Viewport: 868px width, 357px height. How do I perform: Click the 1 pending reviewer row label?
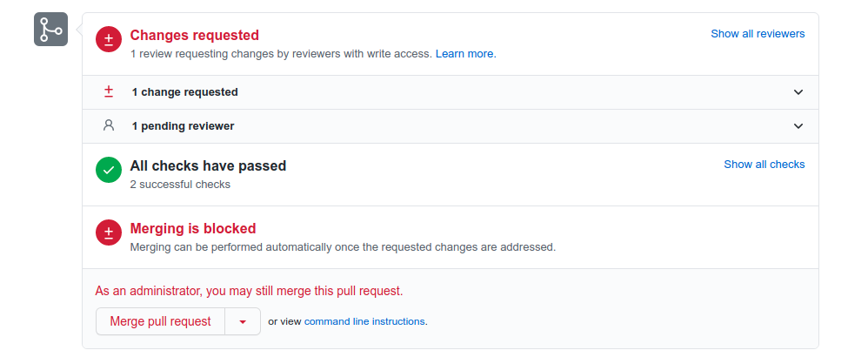[183, 126]
